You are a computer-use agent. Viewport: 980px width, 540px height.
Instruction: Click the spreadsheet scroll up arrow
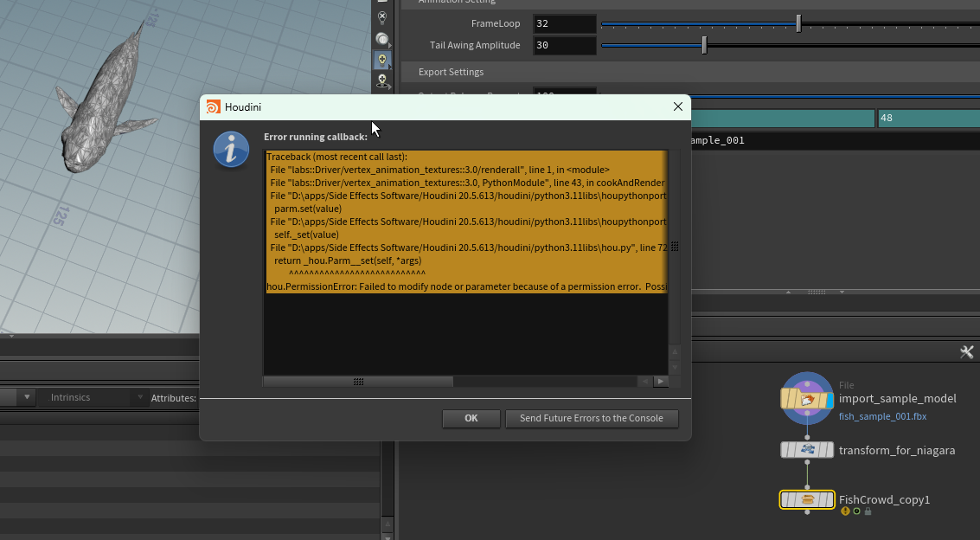pos(388,524)
